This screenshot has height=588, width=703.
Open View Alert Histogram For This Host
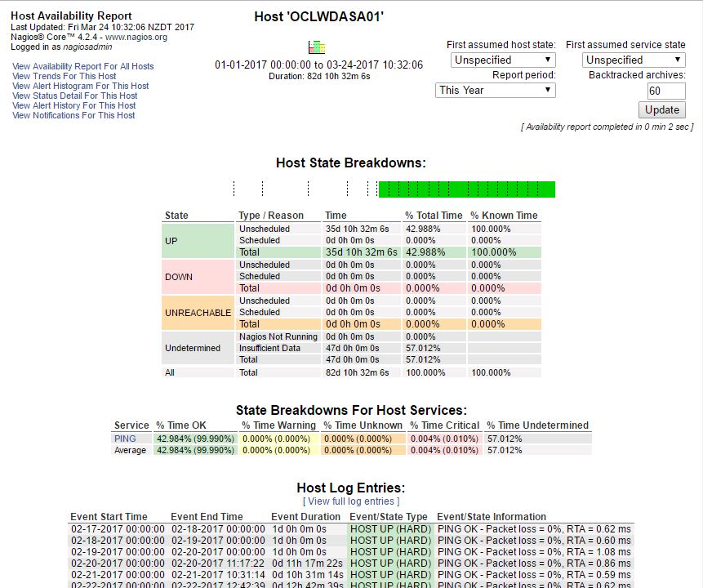click(80, 86)
